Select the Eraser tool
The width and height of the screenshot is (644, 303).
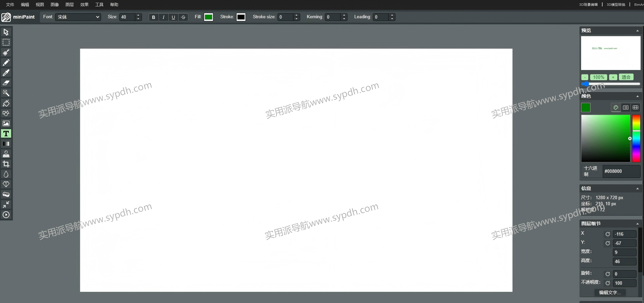pyautogui.click(x=6, y=83)
